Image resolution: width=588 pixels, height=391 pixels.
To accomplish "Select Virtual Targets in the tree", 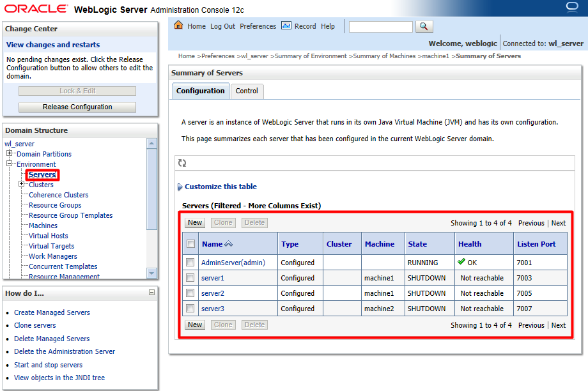I will (x=51, y=246).
